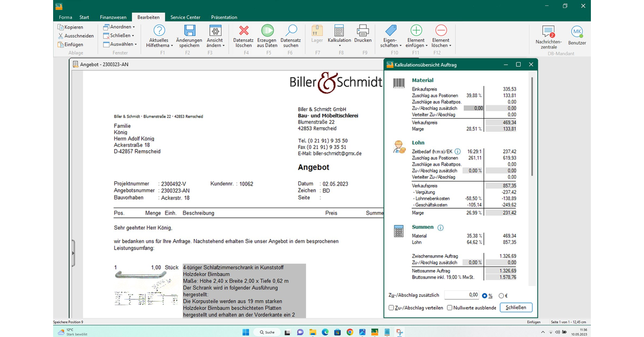Enable Zu-/Abschlag verteilen checkbox
This screenshot has width=644, height=337.
point(391,308)
